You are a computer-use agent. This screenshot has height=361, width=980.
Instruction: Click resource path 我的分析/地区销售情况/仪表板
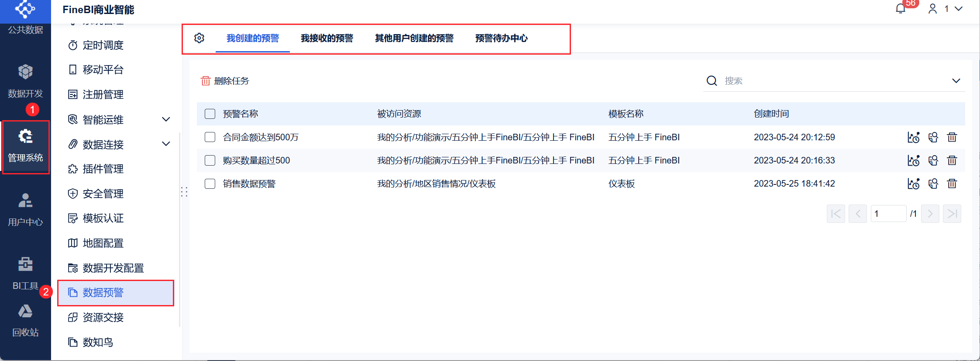pyautogui.click(x=437, y=184)
